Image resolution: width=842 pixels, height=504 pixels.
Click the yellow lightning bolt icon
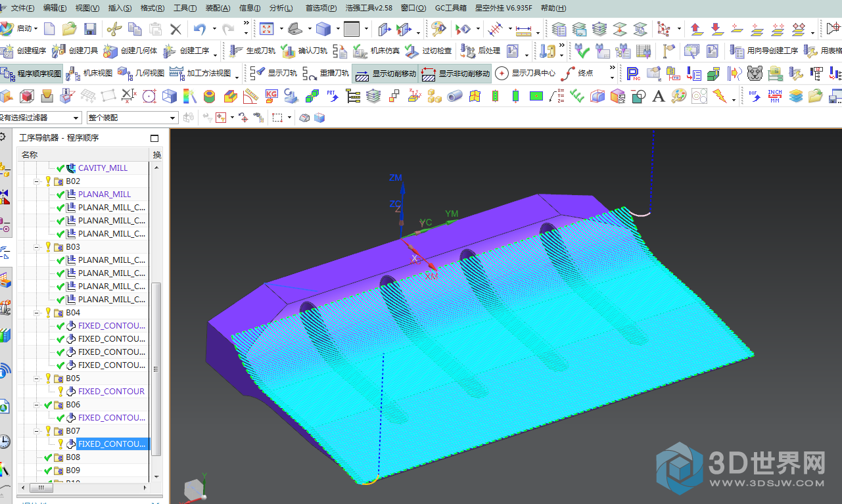pos(720,97)
